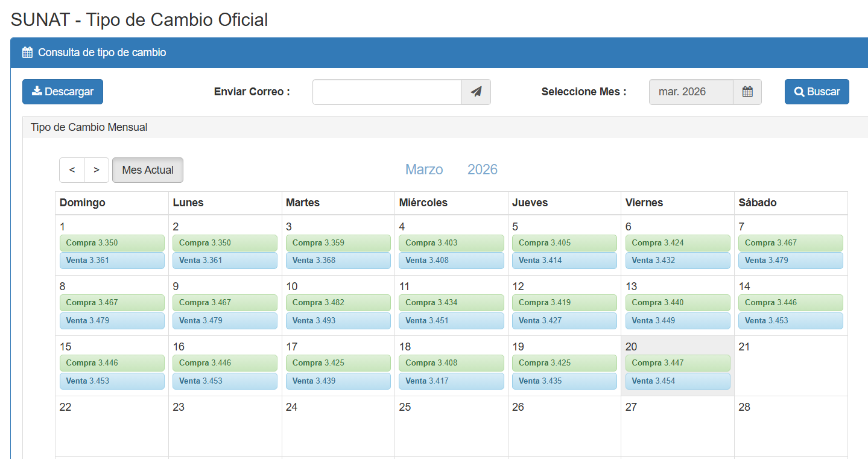Click Venta 3.493 on March 10
Image resolution: width=868 pixels, height=459 pixels.
pos(338,321)
